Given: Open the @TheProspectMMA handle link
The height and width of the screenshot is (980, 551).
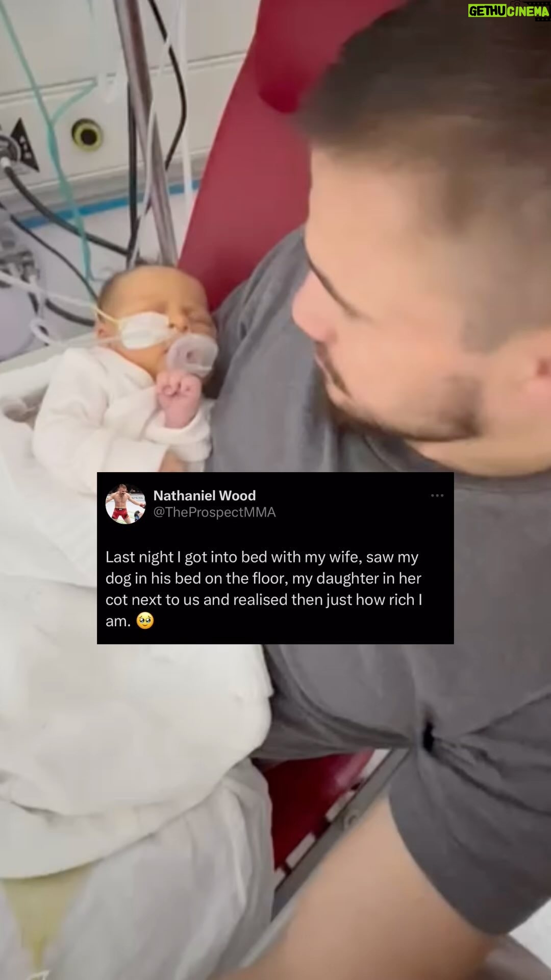Looking at the screenshot, I should coord(215,512).
